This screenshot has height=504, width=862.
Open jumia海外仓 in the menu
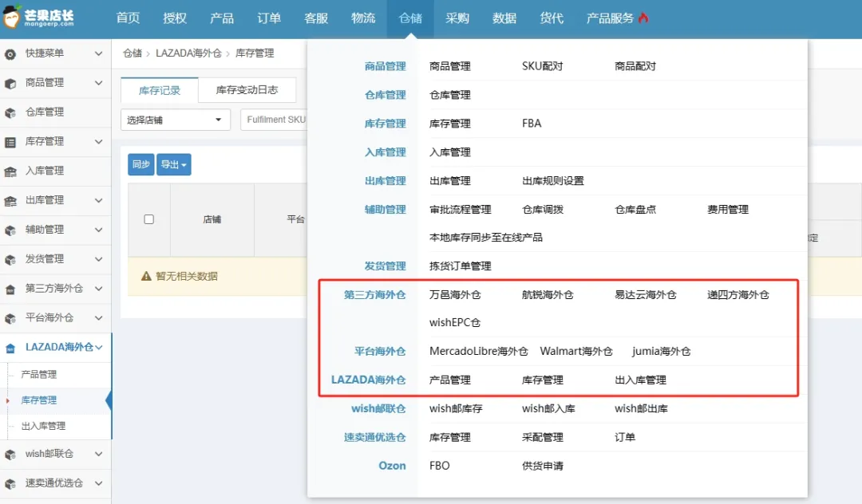pyautogui.click(x=661, y=352)
